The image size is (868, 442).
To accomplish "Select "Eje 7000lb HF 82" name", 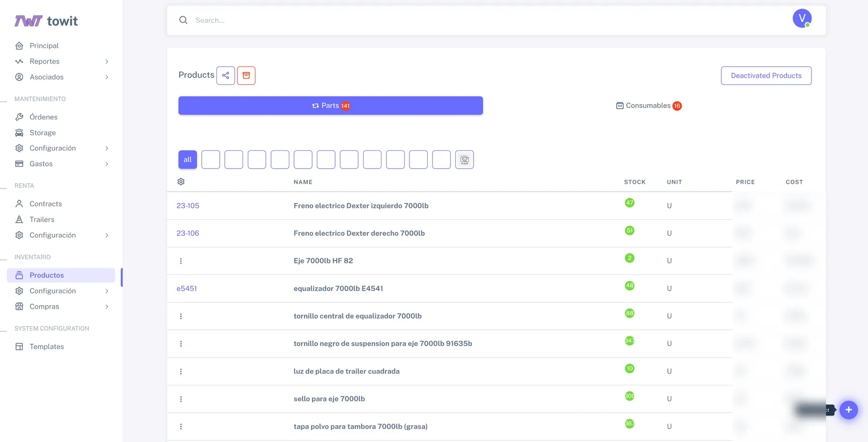I will coord(323,261).
